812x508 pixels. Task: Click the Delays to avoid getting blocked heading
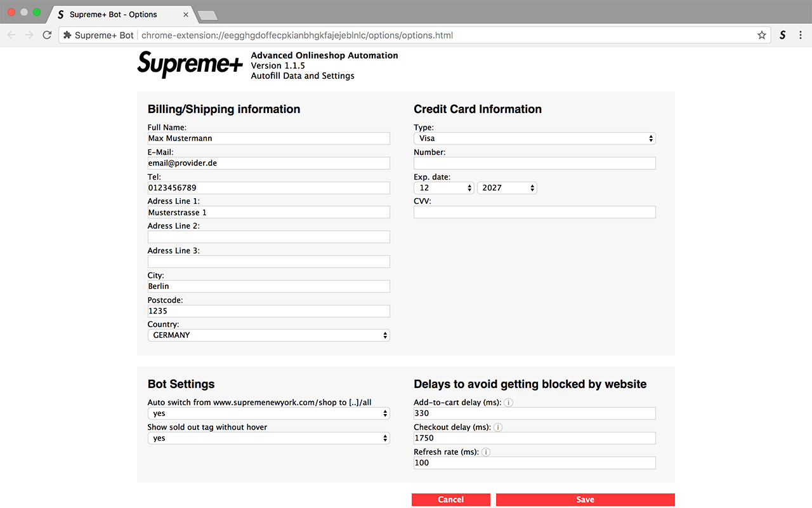click(x=530, y=384)
